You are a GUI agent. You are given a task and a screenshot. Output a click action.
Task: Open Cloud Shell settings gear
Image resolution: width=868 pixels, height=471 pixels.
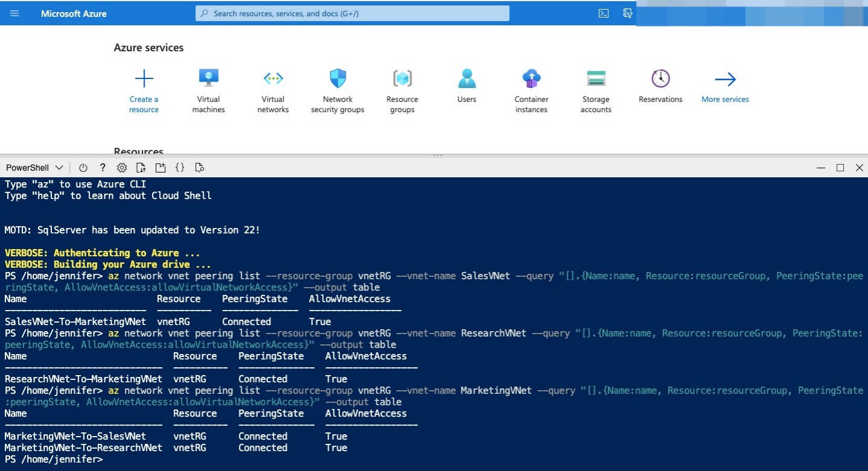click(122, 168)
